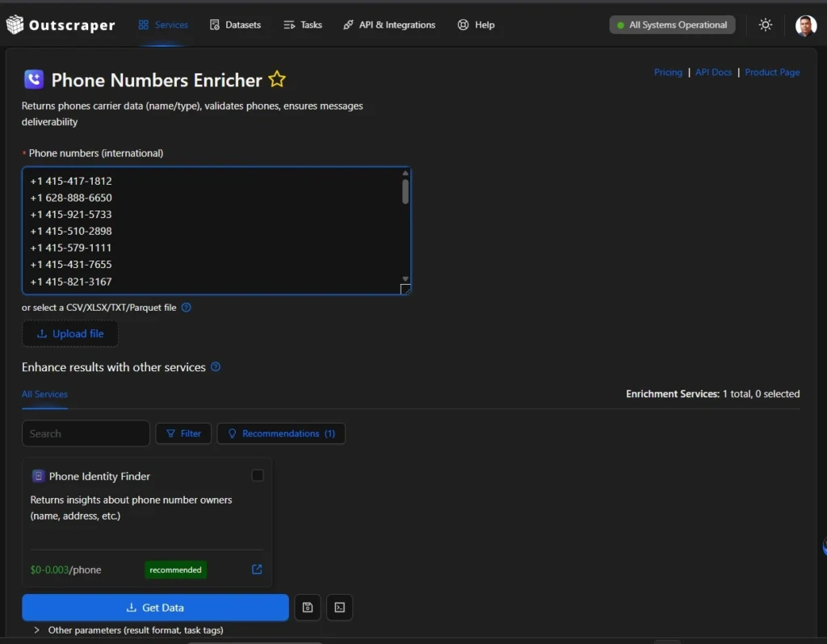
Task: Expand Other parameters section
Action: coord(128,629)
